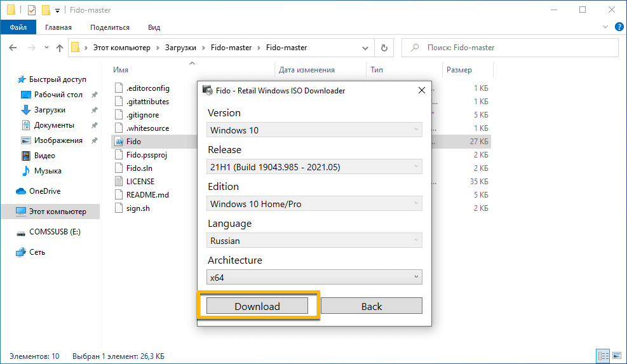Select the sign.sh file

pos(138,208)
